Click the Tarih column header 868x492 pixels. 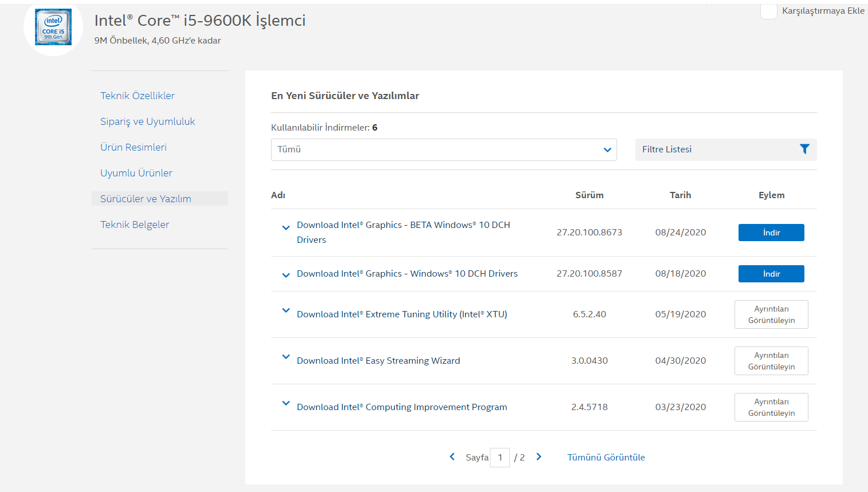point(681,195)
